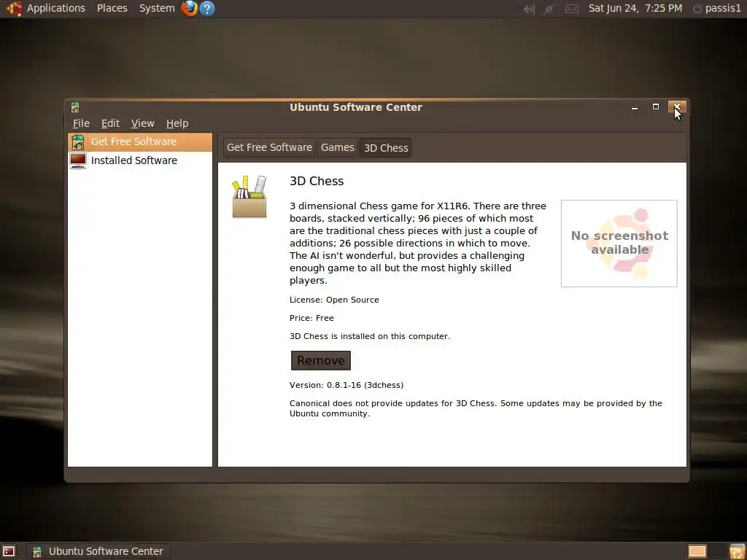Click the Version: 0.8.1-16 (3dchess) text
Viewport: 747px width, 560px height.
tap(347, 385)
